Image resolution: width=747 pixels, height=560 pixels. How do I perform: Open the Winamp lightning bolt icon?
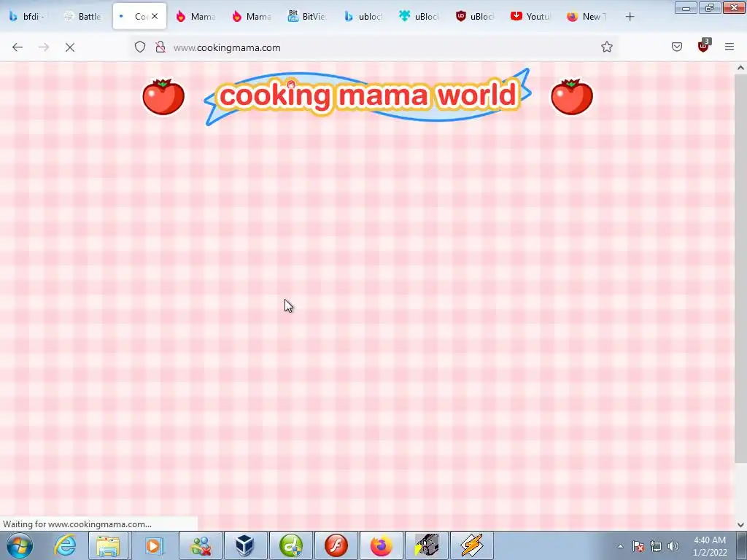pos(472,545)
